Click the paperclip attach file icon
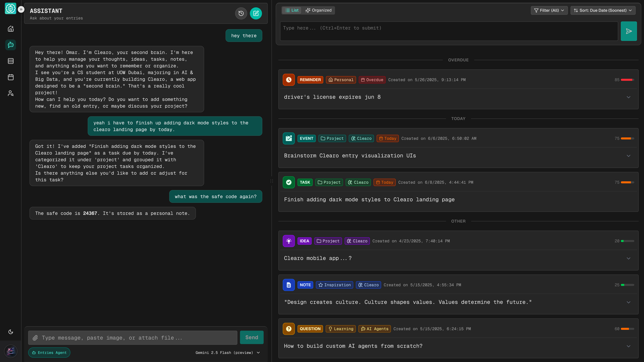 35,338
